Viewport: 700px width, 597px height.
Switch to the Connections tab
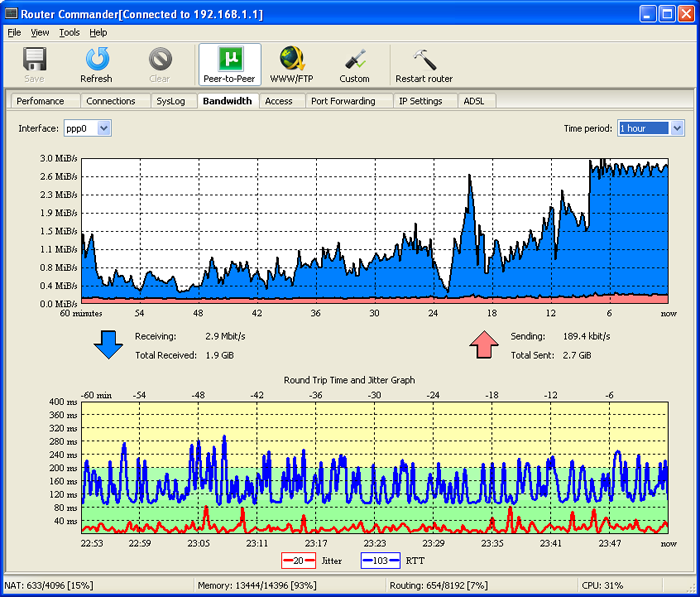(x=110, y=101)
